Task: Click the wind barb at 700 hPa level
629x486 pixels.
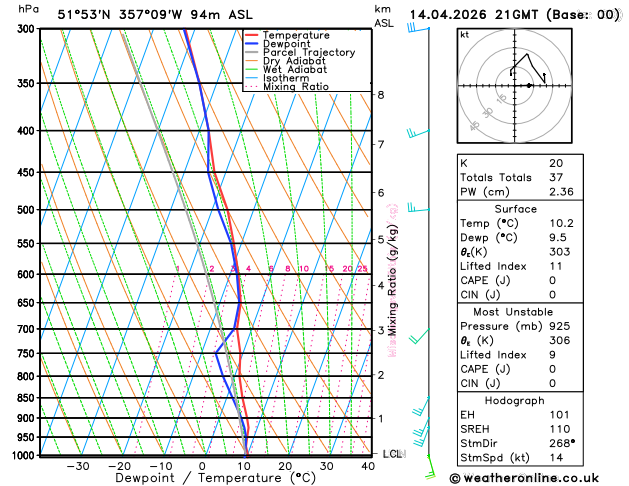Action: coord(419,336)
